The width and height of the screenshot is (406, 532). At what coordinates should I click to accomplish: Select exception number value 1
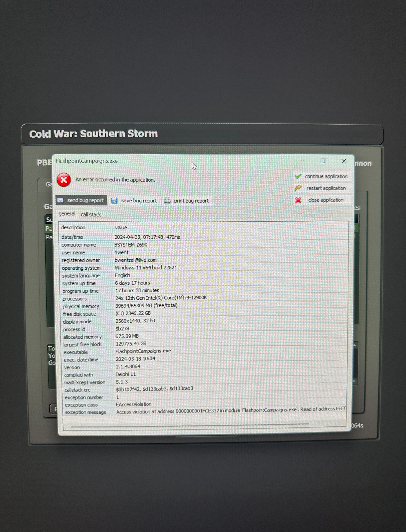(117, 397)
